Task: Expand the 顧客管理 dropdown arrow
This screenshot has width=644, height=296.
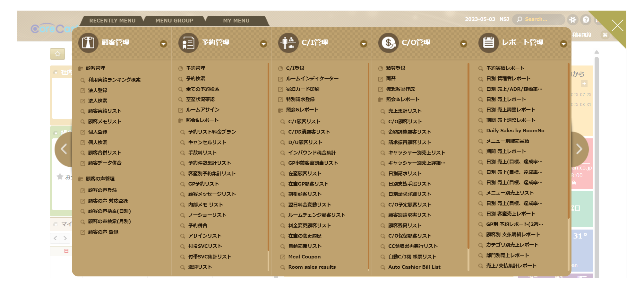Action: (x=163, y=44)
